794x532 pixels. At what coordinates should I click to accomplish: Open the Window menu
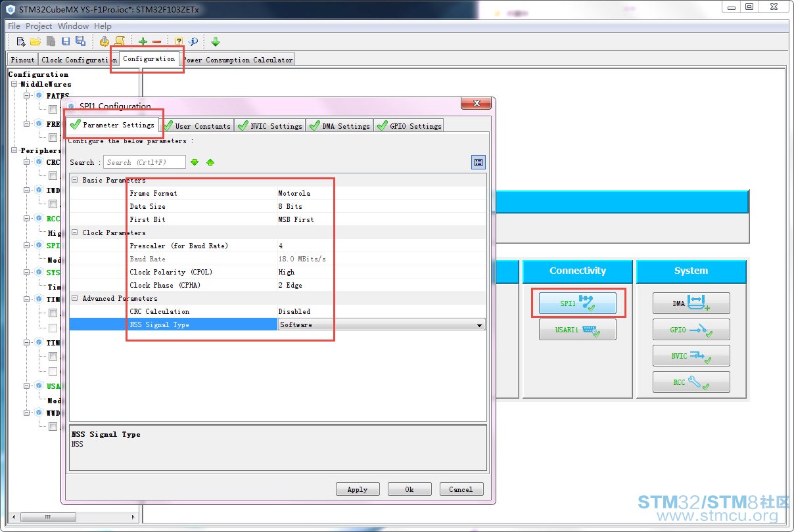click(x=73, y=26)
